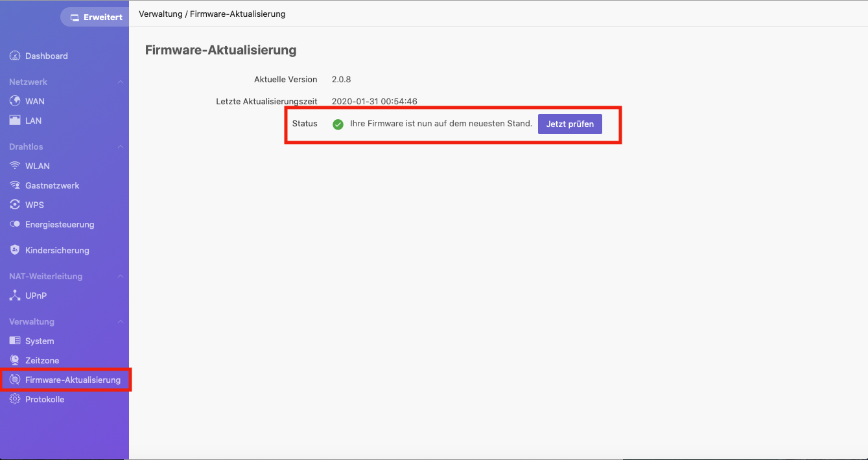
Task: Open the System settings page
Action: [40, 341]
